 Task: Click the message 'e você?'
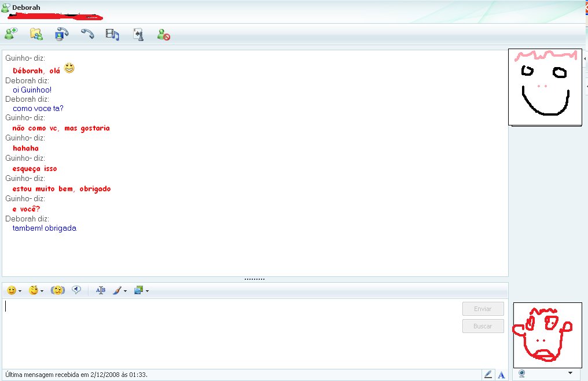(26, 209)
